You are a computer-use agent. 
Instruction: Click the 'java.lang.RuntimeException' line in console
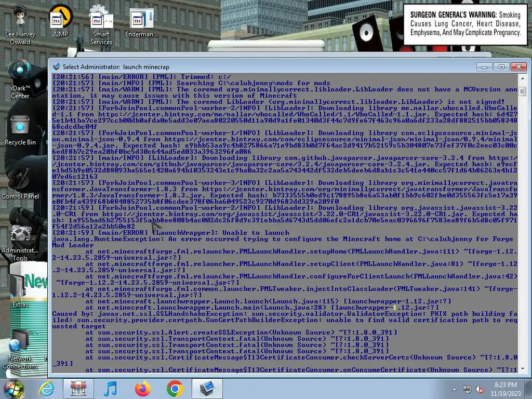(282, 242)
